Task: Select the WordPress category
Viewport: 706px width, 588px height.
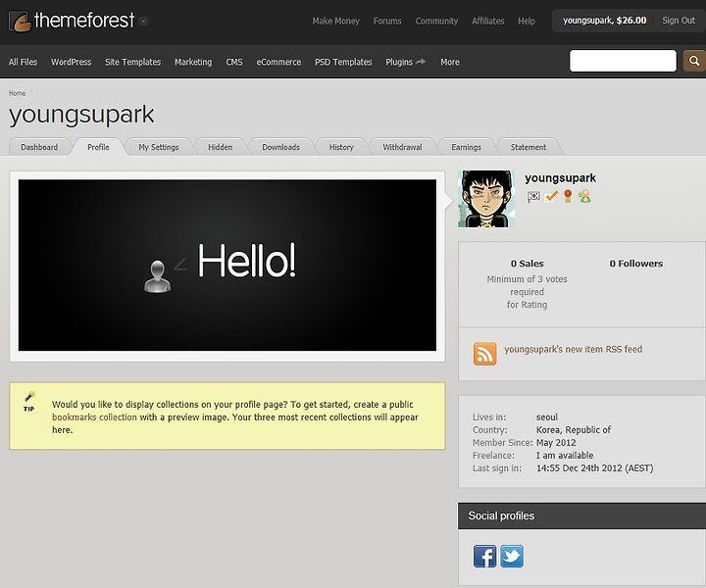Action: [x=72, y=62]
